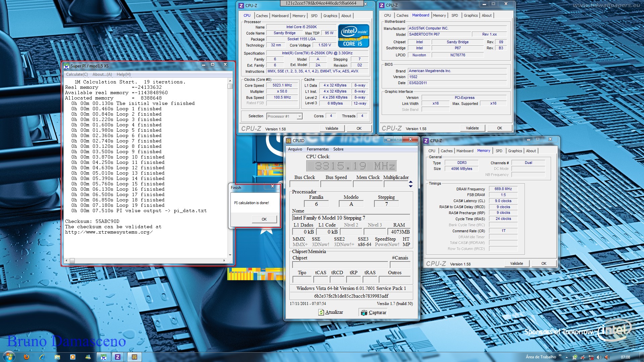The width and height of the screenshot is (644, 362).
Task: Open the white speaker volume tray icon
Action: click(x=599, y=357)
